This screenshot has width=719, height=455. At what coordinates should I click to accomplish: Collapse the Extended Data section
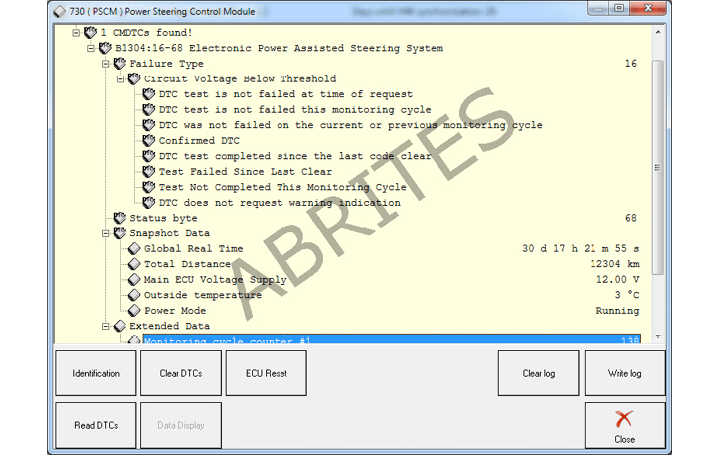106,326
